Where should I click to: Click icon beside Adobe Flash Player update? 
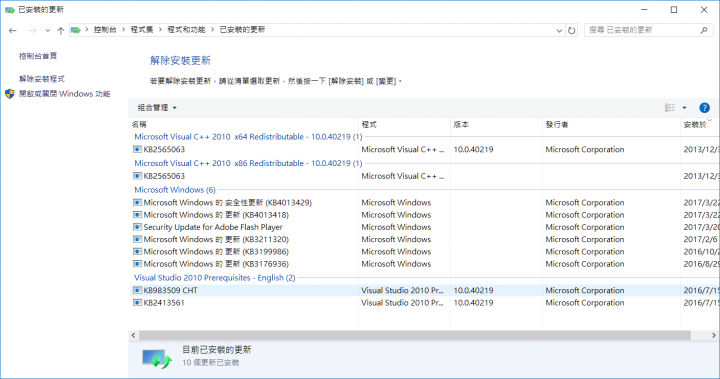point(137,227)
